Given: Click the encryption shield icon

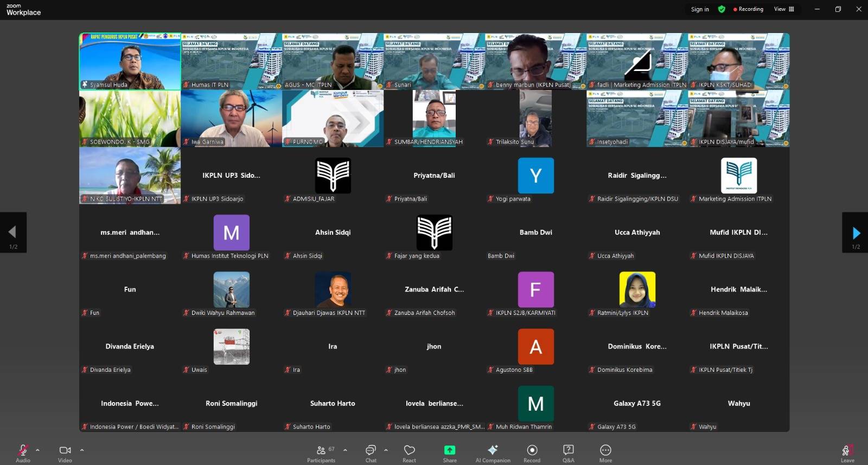Looking at the screenshot, I should (722, 9).
